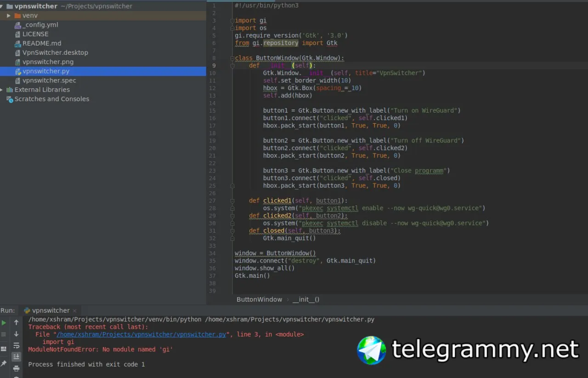Click the orange venv folder icon

(x=18, y=16)
